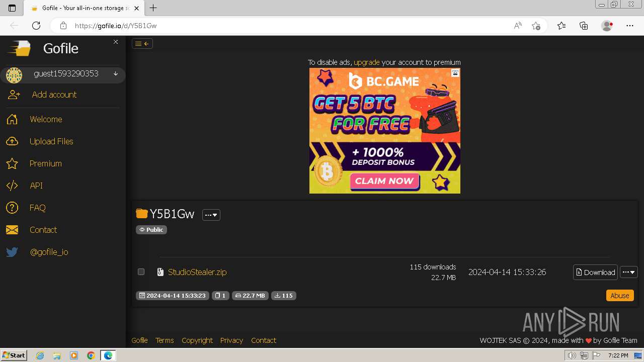Open Contact in the sidebar
This screenshot has height=362, width=644.
(43, 230)
